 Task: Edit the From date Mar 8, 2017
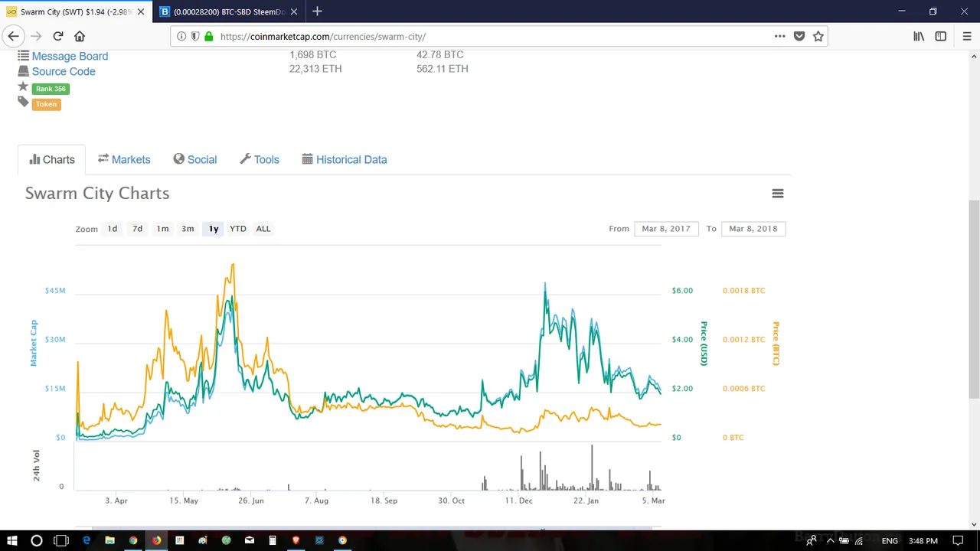[666, 229]
